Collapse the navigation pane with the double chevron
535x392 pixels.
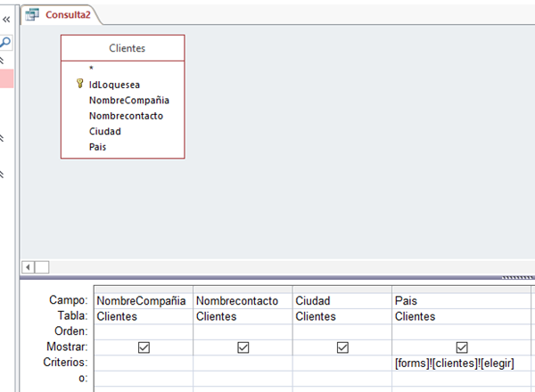click(x=6, y=17)
